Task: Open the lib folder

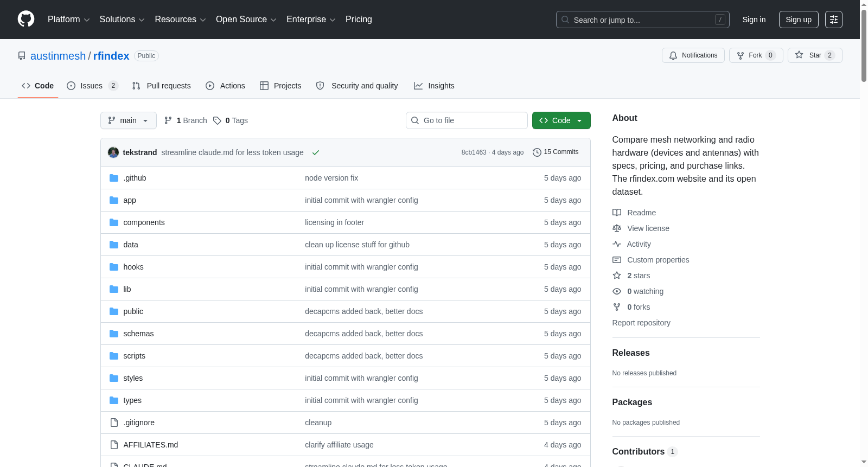Action: click(x=127, y=289)
